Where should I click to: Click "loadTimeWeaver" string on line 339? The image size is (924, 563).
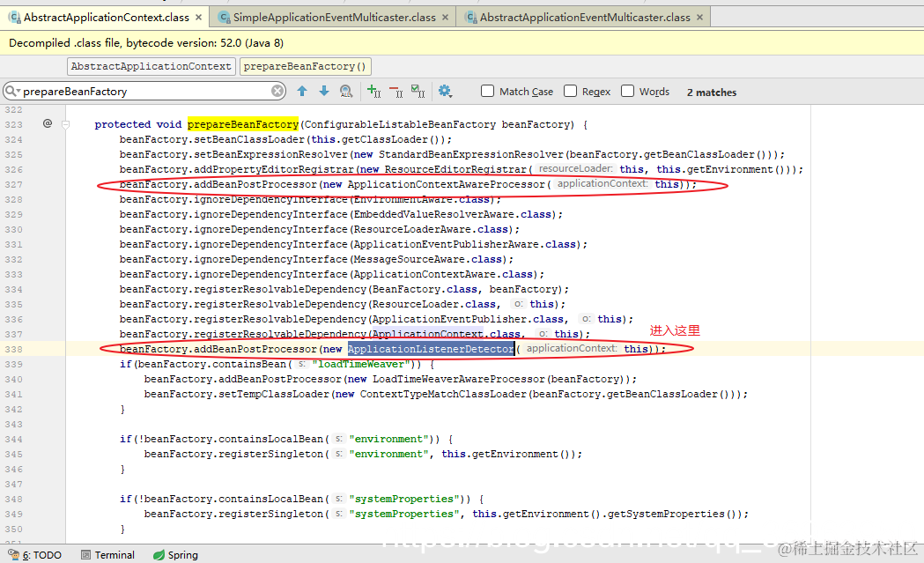click(x=360, y=365)
